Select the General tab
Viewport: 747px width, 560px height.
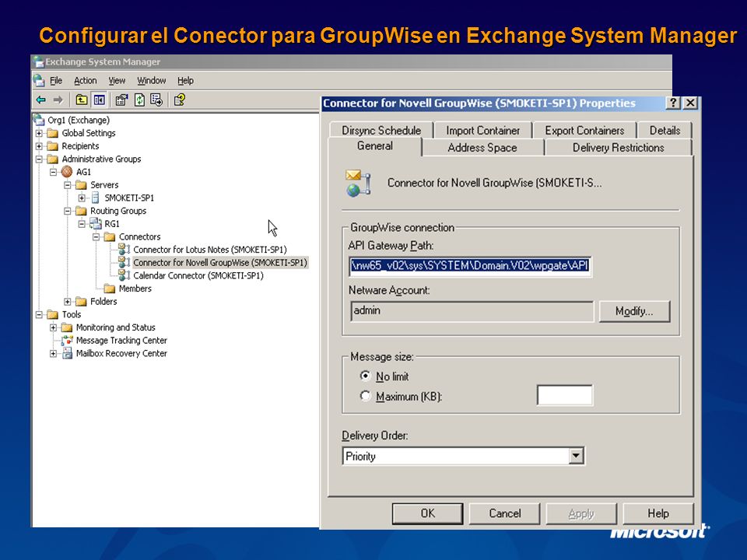(375, 146)
